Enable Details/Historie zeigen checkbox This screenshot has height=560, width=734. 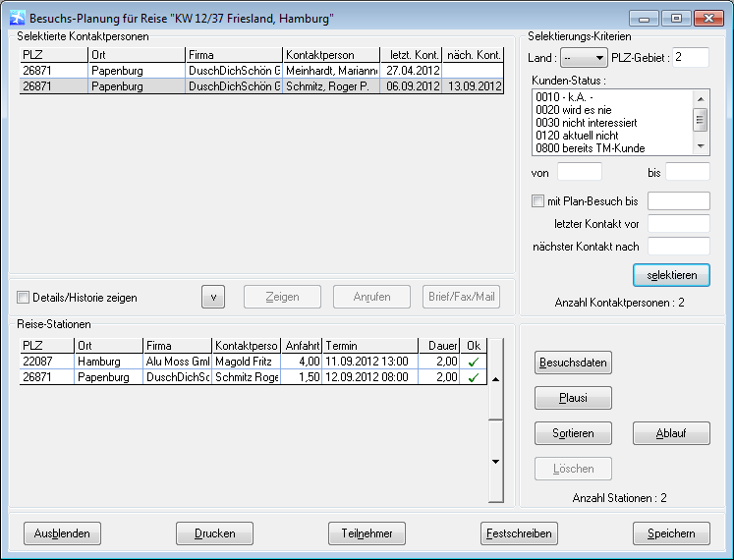[x=24, y=298]
